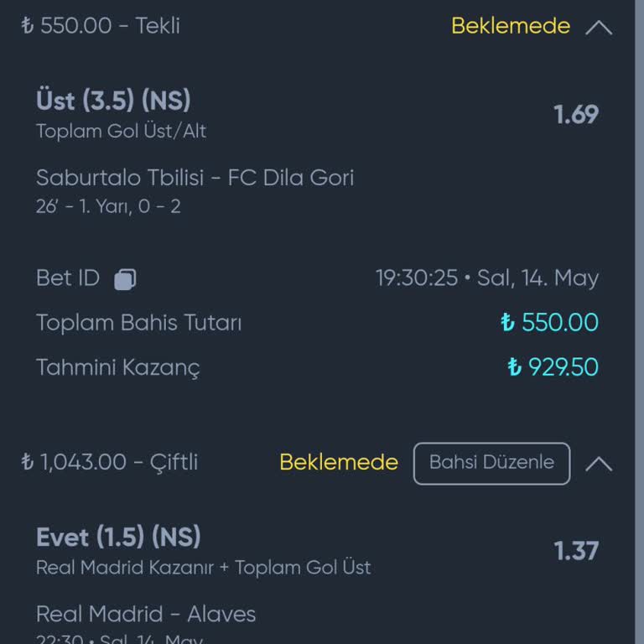Click the ₺ 550.00 total stake amount
Viewport: 644px width, 644px height.
(549, 323)
